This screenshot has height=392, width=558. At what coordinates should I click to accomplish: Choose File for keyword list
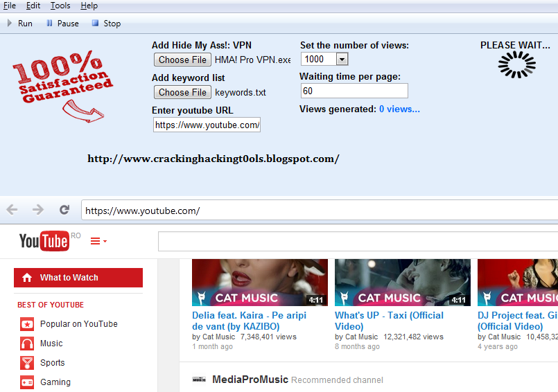[x=182, y=93]
